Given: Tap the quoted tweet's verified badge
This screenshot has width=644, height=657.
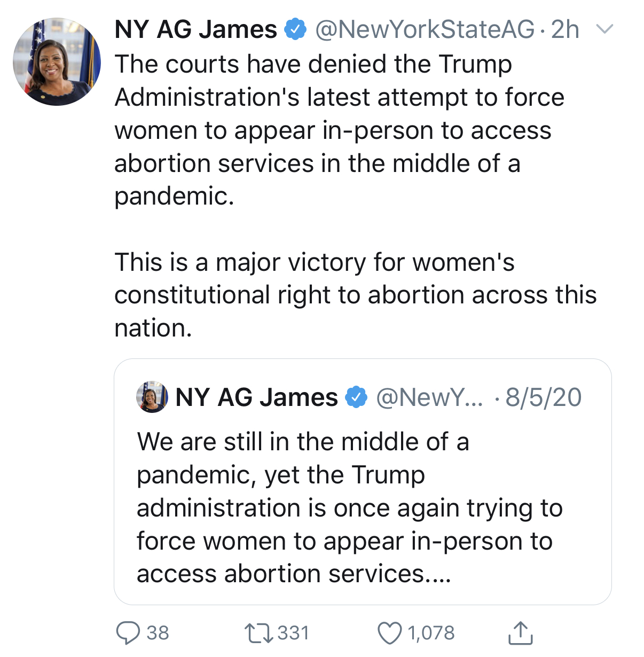Looking at the screenshot, I should (356, 397).
